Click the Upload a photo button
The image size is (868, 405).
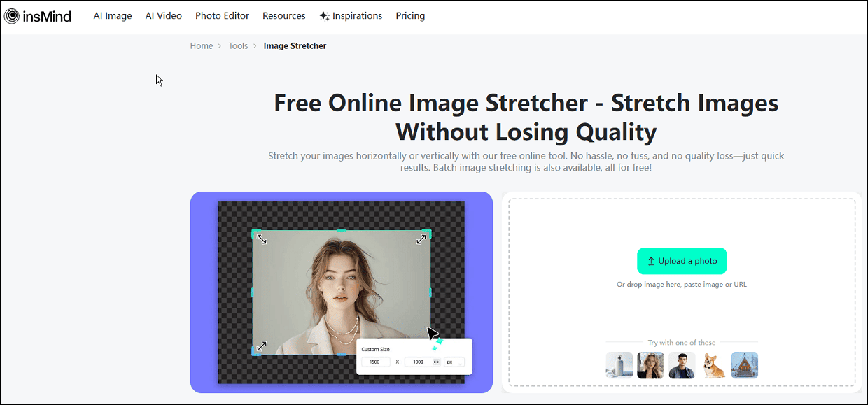682,261
